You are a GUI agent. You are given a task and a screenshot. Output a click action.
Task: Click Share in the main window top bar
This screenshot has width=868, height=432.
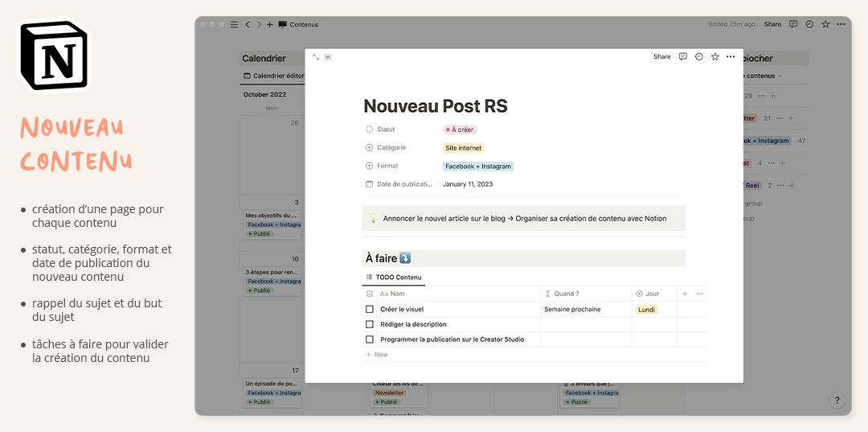(x=772, y=24)
